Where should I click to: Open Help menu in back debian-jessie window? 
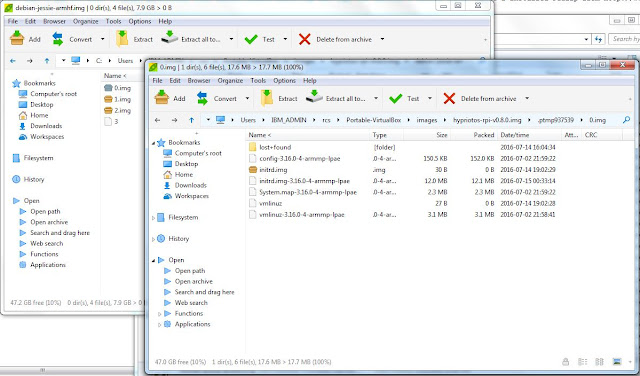coord(165,21)
